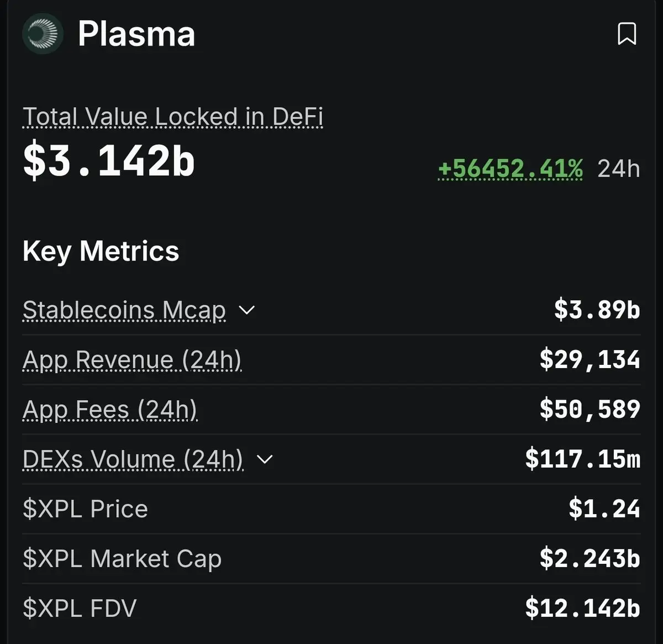Bookmark the Plasma chain page
Screen dimensions: 663x644
pos(627,34)
